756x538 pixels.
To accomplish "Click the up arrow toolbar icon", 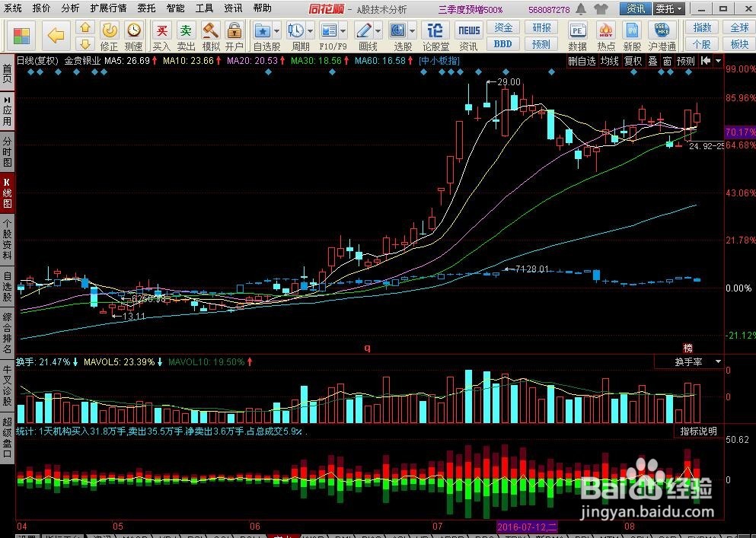I will (85, 27).
